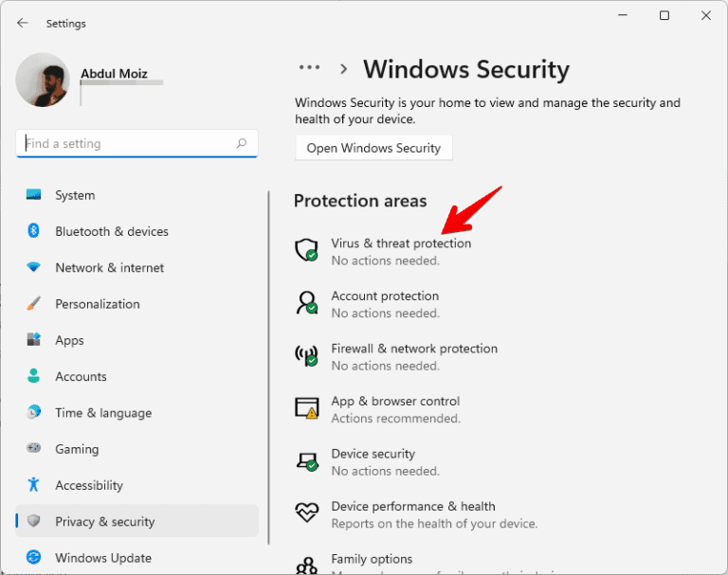Click the sidebar vertical scrollbar
728x575 pixels.
269,368
